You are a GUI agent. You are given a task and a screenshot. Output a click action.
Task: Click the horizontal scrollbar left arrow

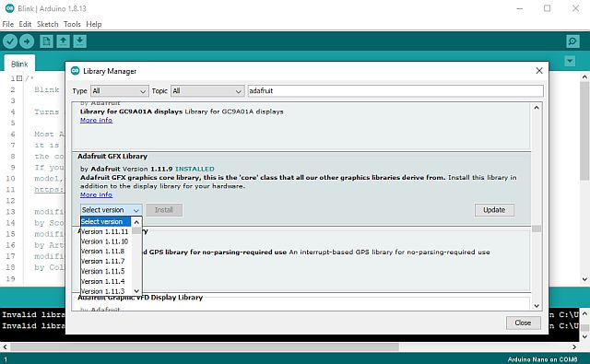[5, 346]
